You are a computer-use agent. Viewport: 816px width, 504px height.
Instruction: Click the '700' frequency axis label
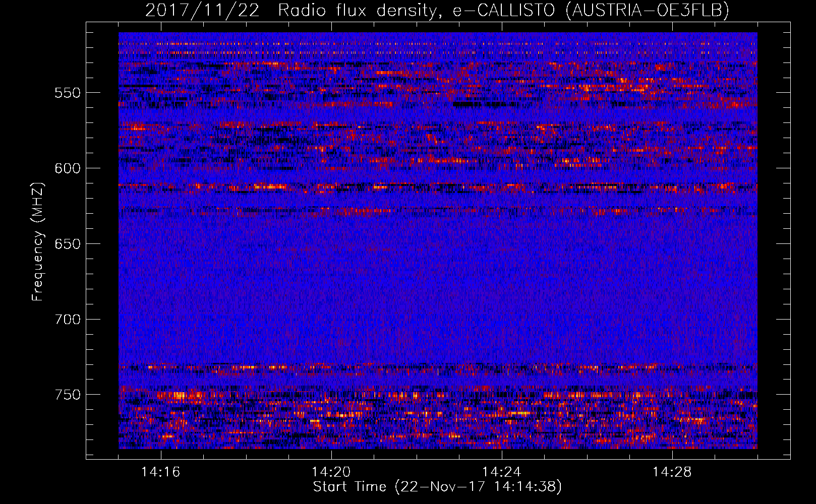[68, 320]
